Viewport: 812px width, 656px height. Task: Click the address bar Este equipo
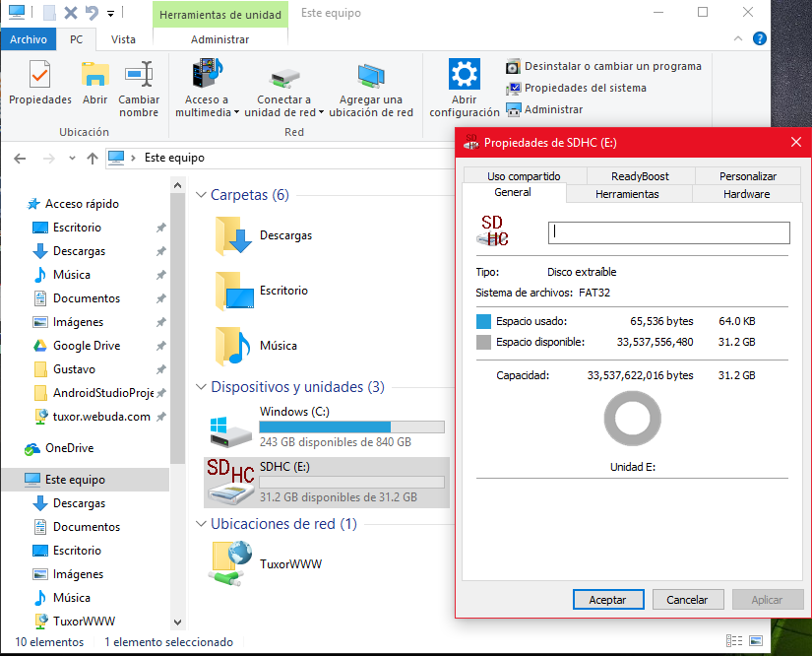coord(174,158)
